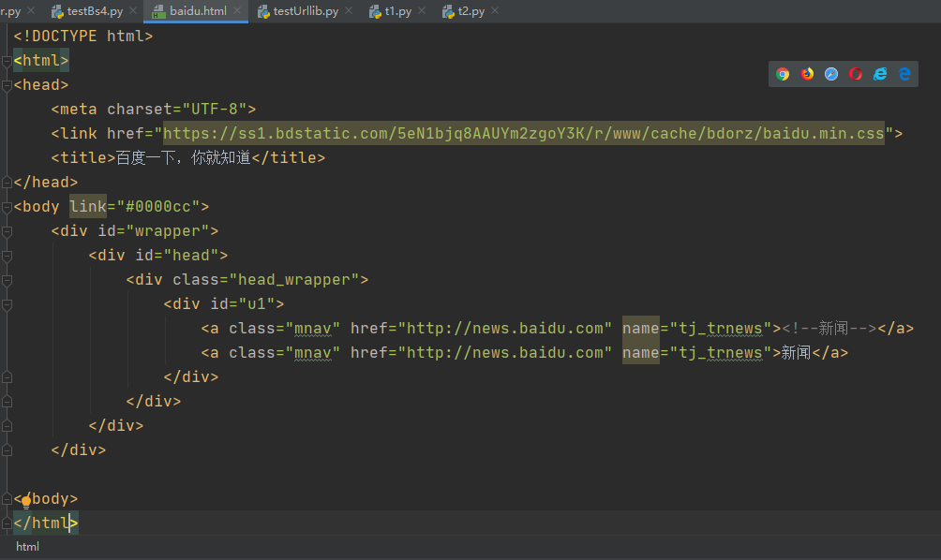941x560 pixels.
Task: Close the baidu.html tab
Action: click(237, 11)
